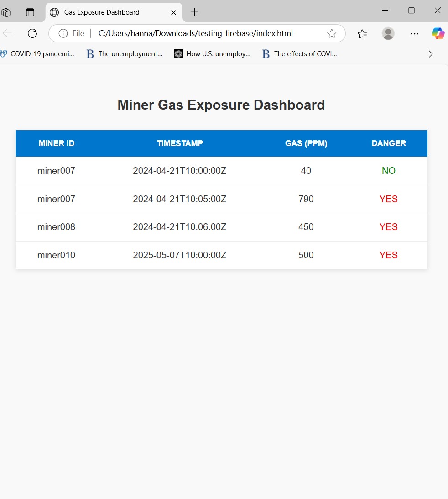
Task: Open the tab actions menu icon
Action: point(30,12)
